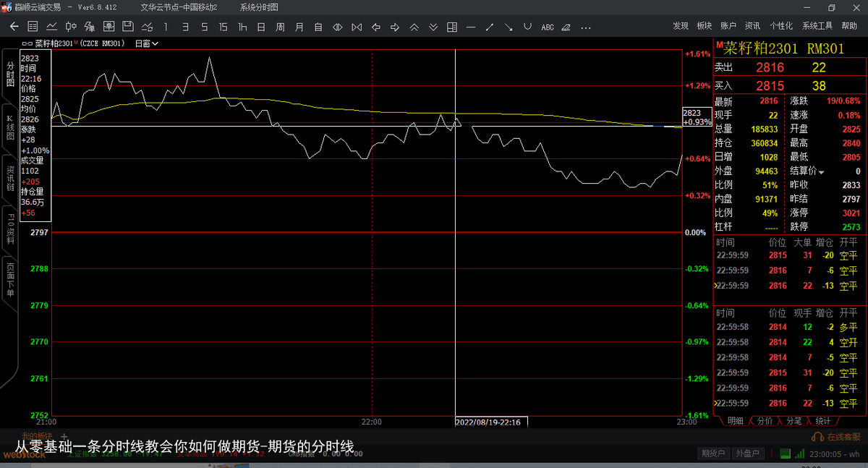The height and width of the screenshot is (468, 868).
Task: Expand the 日窗 dropdown above chart
Action: (x=147, y=43)
